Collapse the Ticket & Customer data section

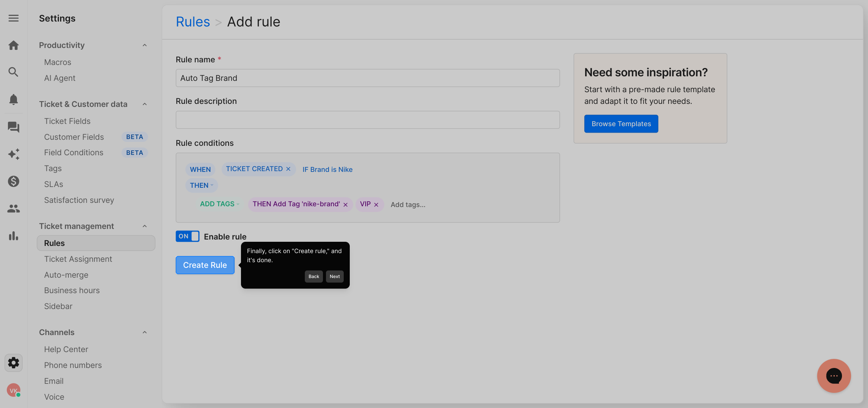[145, 104]
